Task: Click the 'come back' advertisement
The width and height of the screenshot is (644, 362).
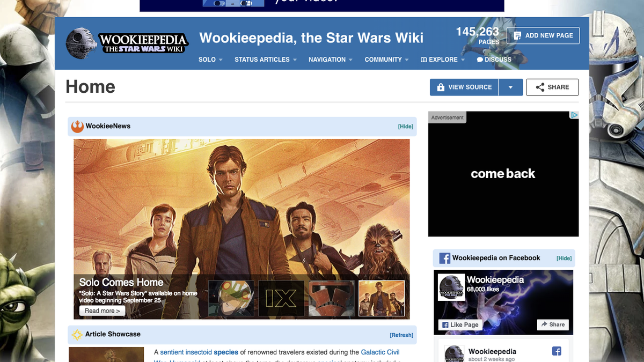Action: [503, 174]
